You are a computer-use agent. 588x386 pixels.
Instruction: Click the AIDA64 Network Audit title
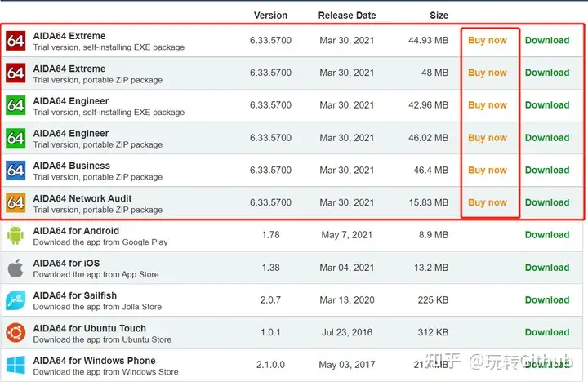click(x=82, y=198)
